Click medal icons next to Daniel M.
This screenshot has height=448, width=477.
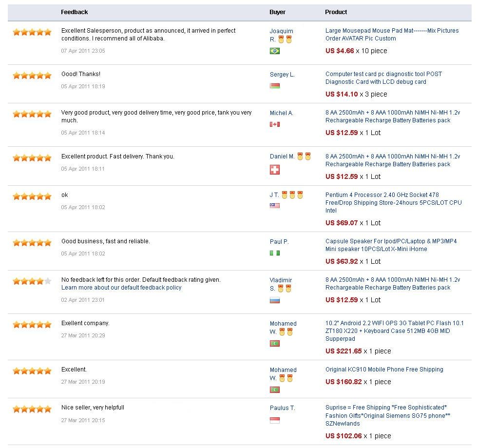pos(304,156)
